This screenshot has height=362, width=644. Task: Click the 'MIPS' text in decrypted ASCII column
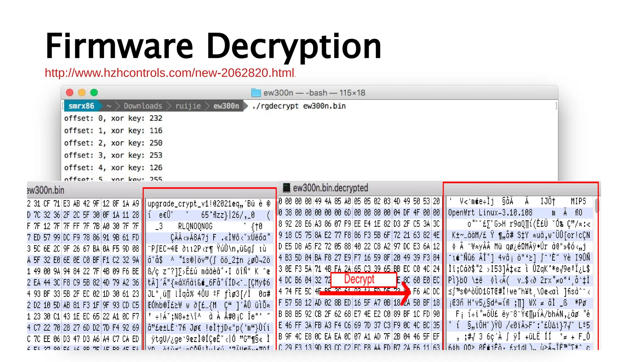[579, 201]
